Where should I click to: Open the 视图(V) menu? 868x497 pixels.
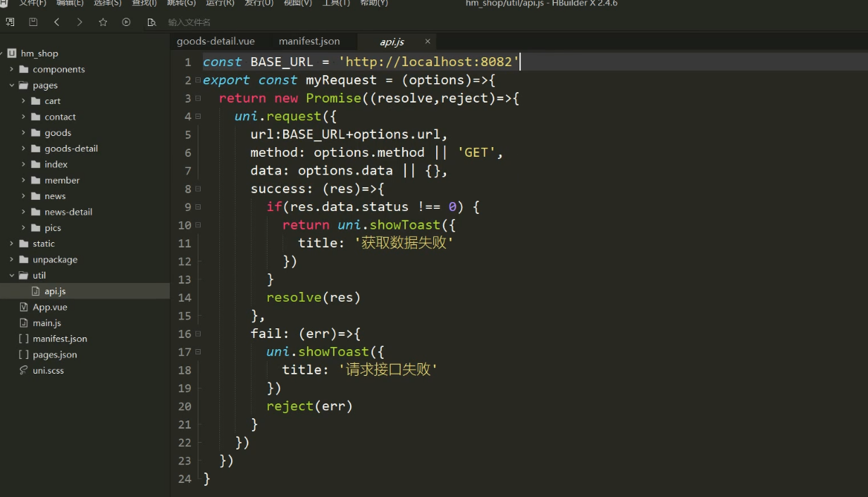298,3
